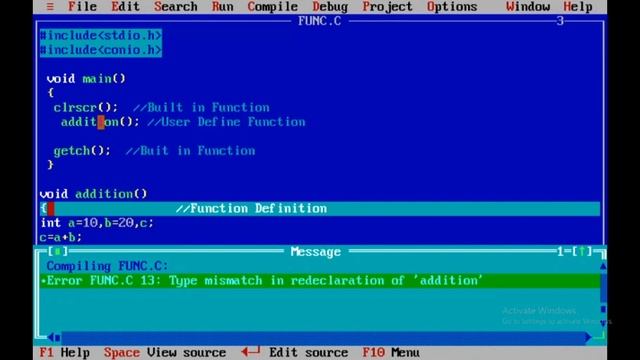
Task: Open the Help menu
Action: tap(578, 7)
